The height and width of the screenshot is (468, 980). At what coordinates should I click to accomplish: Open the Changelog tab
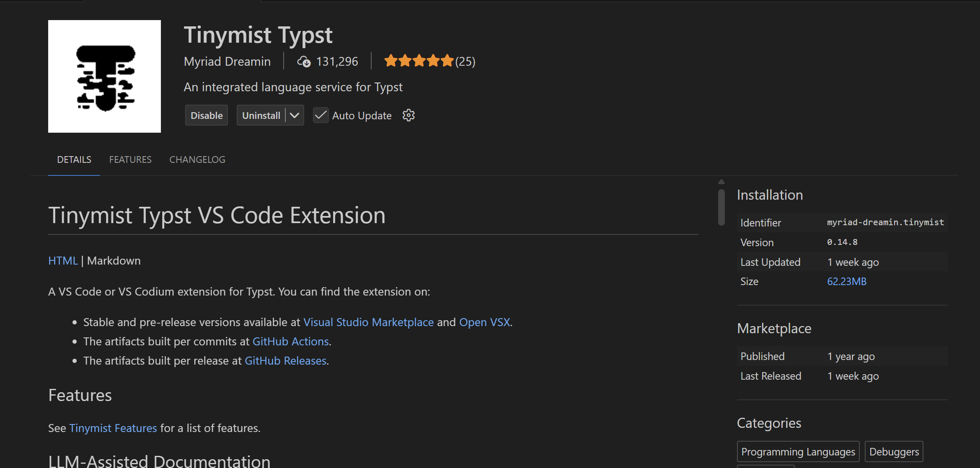coord(197,159)
